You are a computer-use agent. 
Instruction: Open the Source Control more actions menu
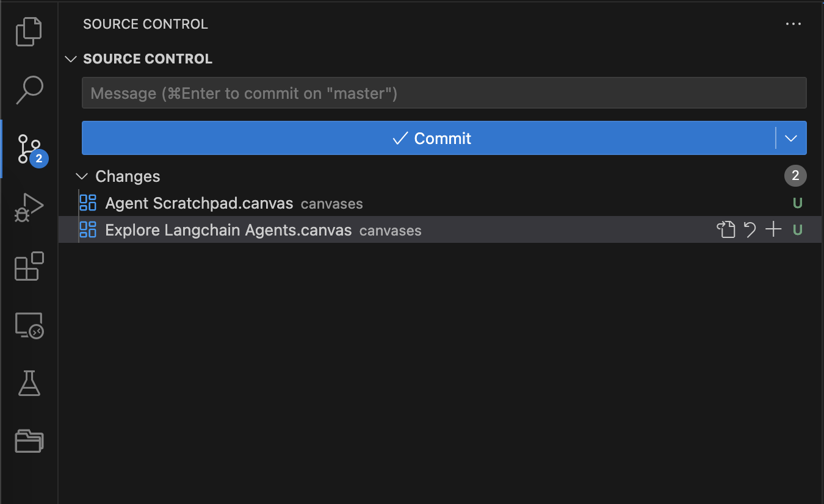click(x=793, y=24)
